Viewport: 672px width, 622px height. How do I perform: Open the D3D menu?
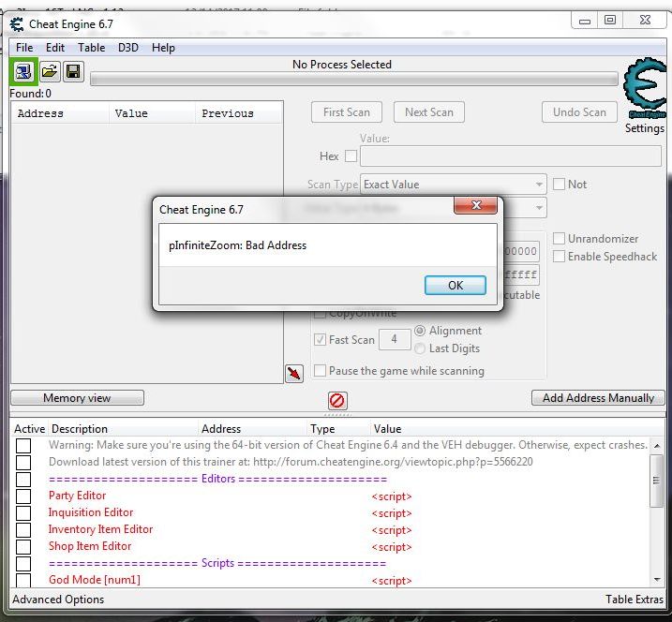(127, 48)
